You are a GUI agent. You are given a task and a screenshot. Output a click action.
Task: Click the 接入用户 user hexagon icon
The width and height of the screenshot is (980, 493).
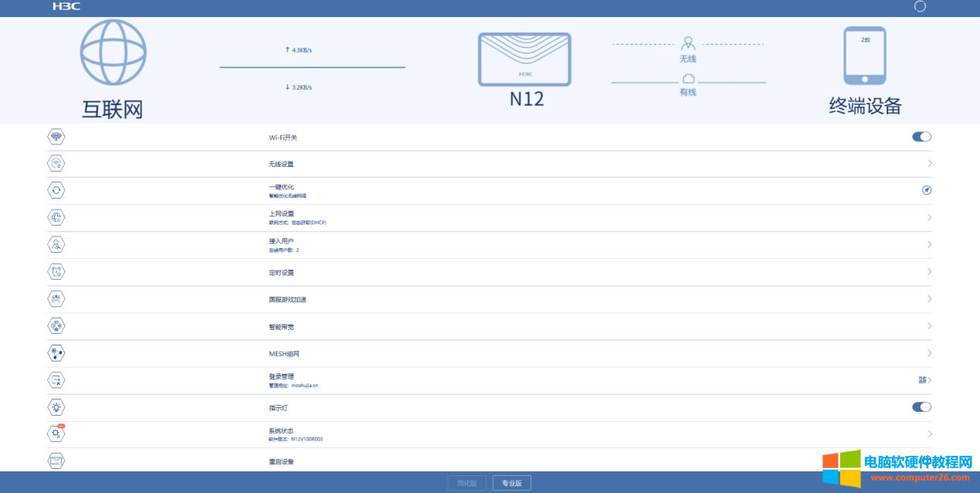click(54, 244)
